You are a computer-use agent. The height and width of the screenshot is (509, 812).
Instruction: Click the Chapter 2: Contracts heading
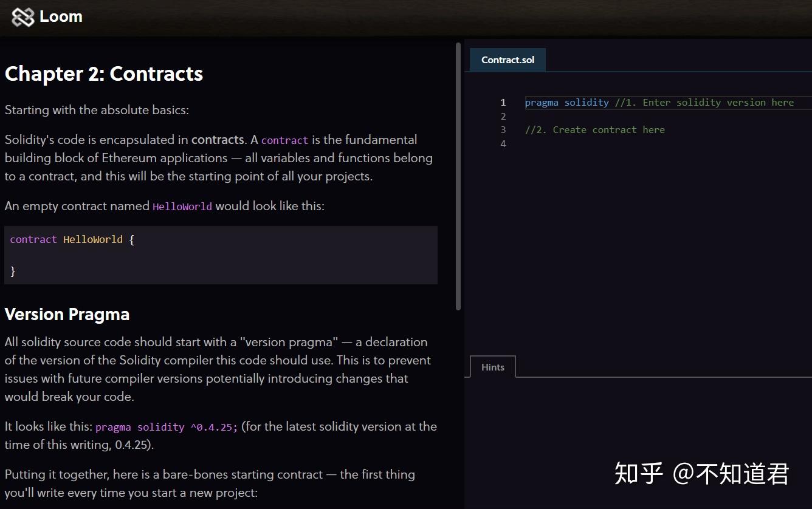tap(103, 73)
